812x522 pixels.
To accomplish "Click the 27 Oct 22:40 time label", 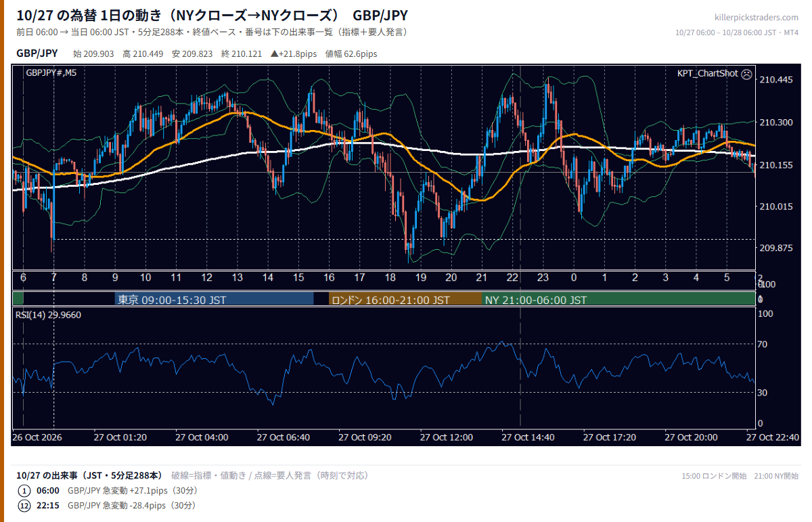I will [773, 437].
